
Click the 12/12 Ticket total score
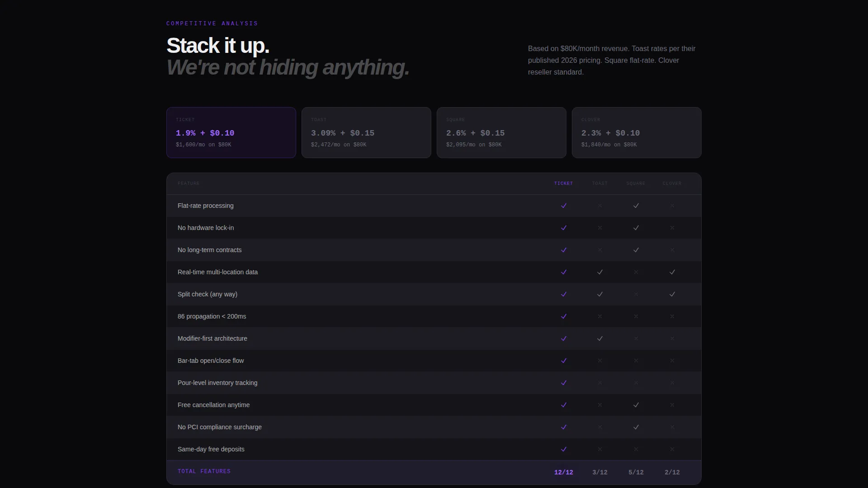pyautogui.click(x=564, y=472)
